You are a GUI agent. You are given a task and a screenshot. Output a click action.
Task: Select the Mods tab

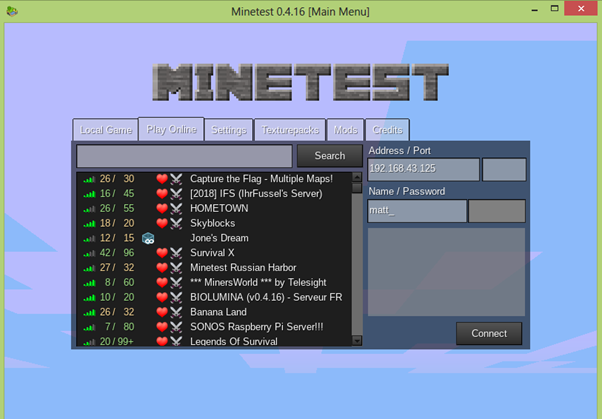(346, 130)
